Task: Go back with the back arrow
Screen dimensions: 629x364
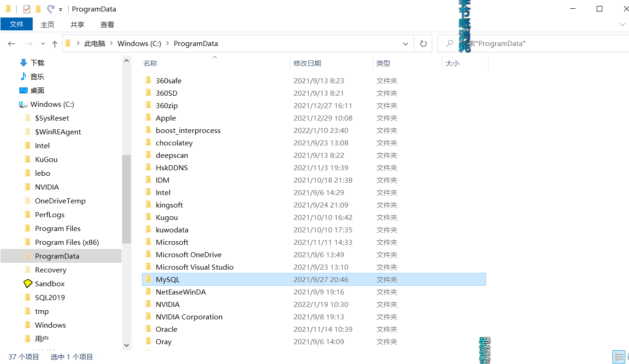Action: 12,44
